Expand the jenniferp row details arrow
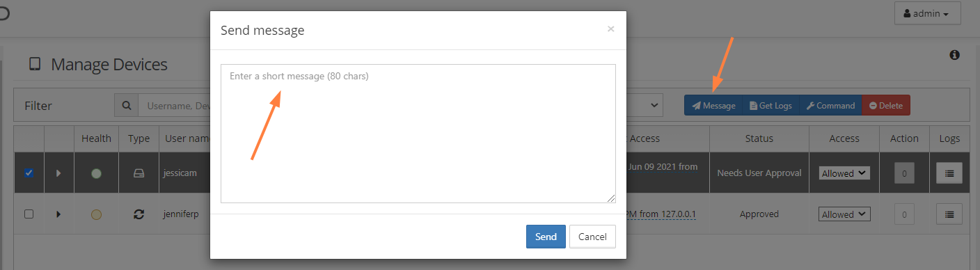The height and width of the screenshot is (270, 980). click(x=58, y=214)
